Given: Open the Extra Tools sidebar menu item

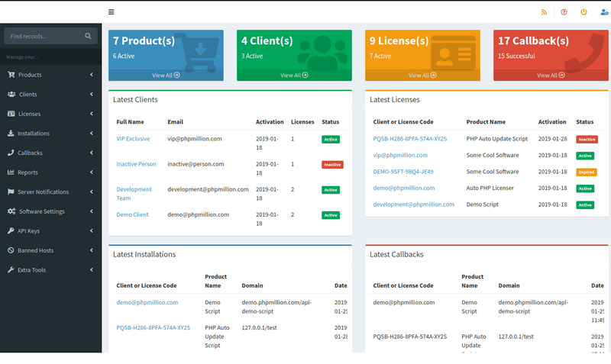Looking at the screenshot, I should tap(50, 269).
